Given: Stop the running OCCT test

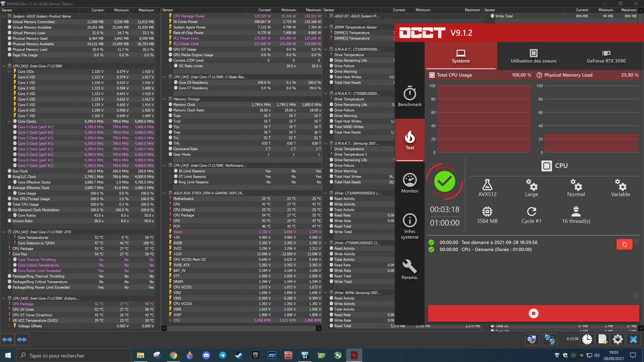Looking at the screenshot, I should [533, 313].
